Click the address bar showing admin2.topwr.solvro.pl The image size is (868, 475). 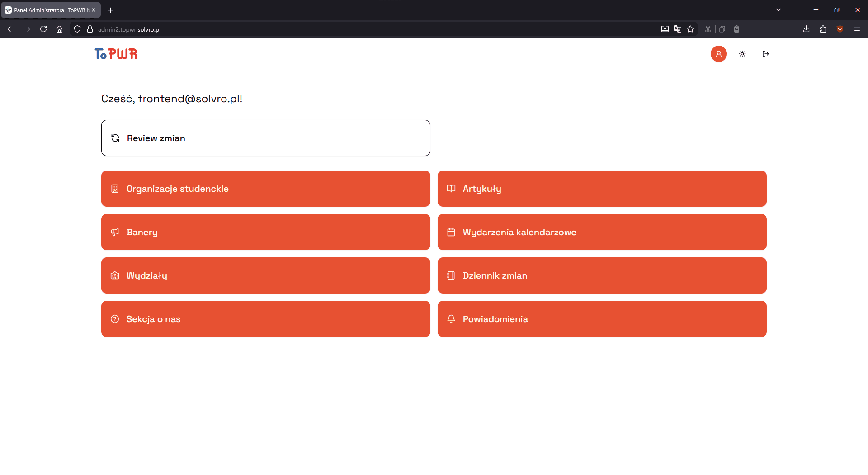pyautogui.click(x=129, y=29)
